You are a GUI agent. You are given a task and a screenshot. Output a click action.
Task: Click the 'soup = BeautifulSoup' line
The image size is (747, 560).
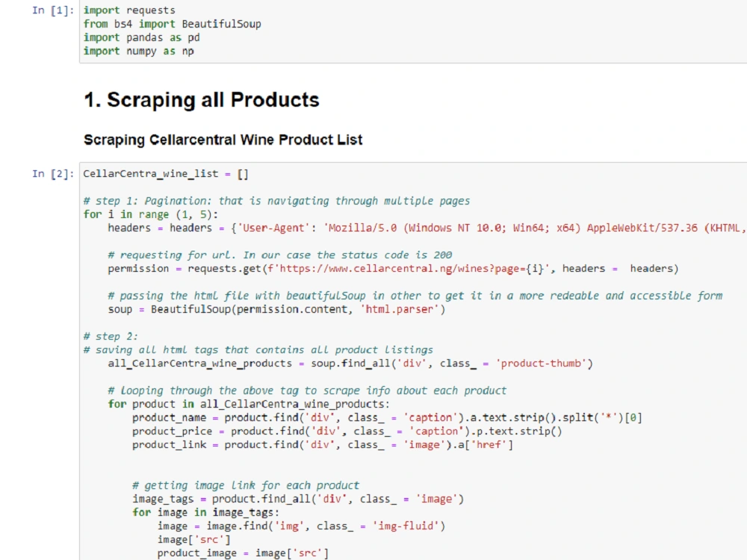tap(277, 310)
